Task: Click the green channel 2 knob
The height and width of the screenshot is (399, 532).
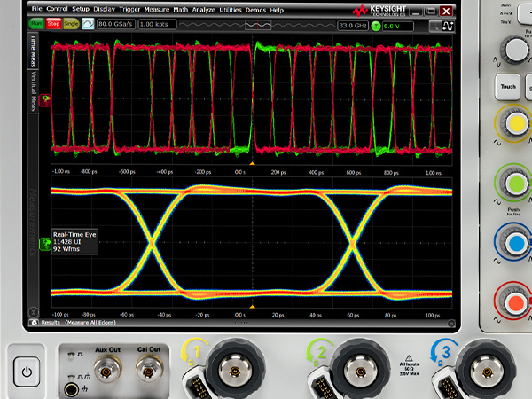Action: (516, 184)
